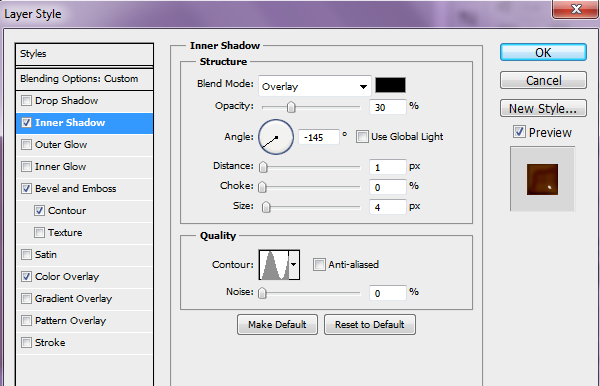
Task: Click the OK button
Action: (543, 52)
